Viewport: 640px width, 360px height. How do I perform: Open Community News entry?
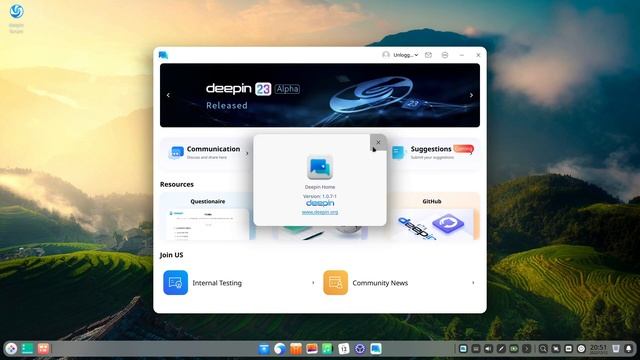[400, 282]
